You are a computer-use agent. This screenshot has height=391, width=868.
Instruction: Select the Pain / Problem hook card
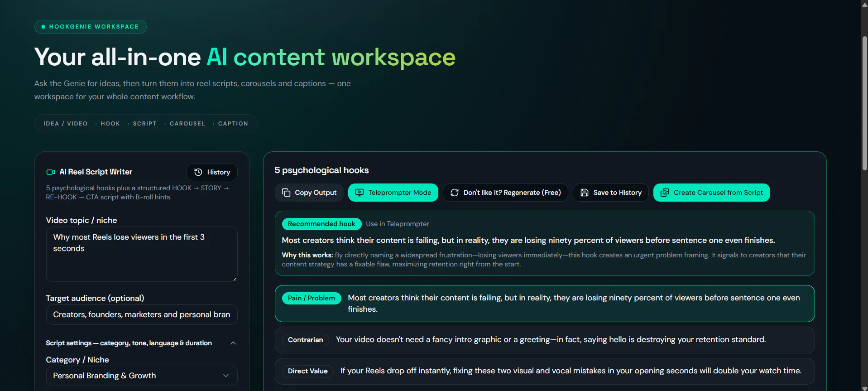[545, 304]
